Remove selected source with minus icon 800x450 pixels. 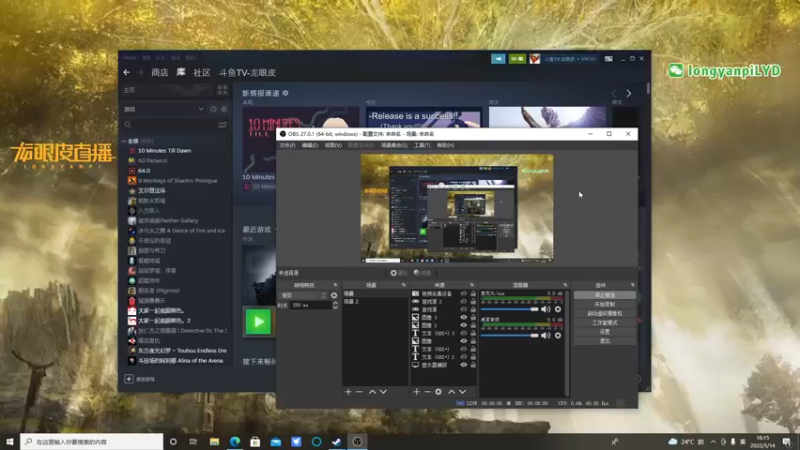coord(428,392)
